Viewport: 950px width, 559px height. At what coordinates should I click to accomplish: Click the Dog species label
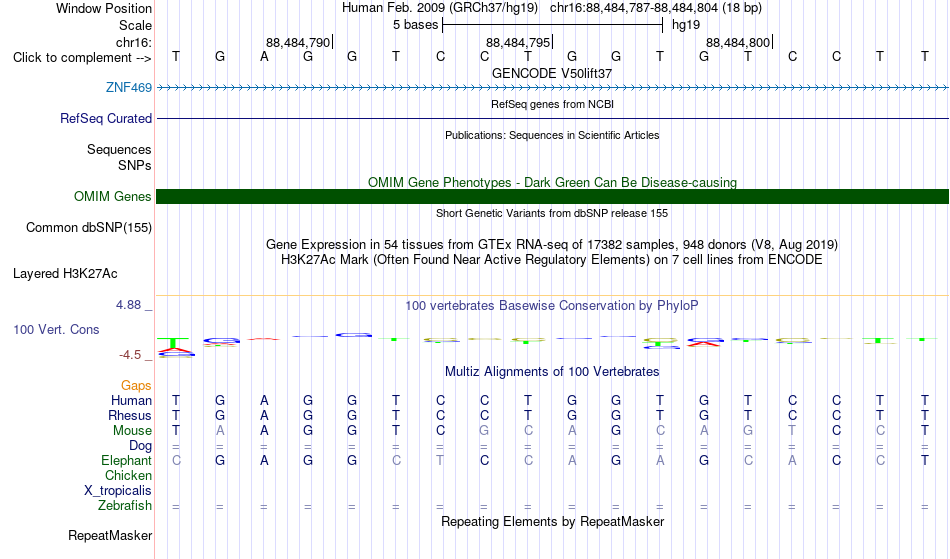(141, 446)
